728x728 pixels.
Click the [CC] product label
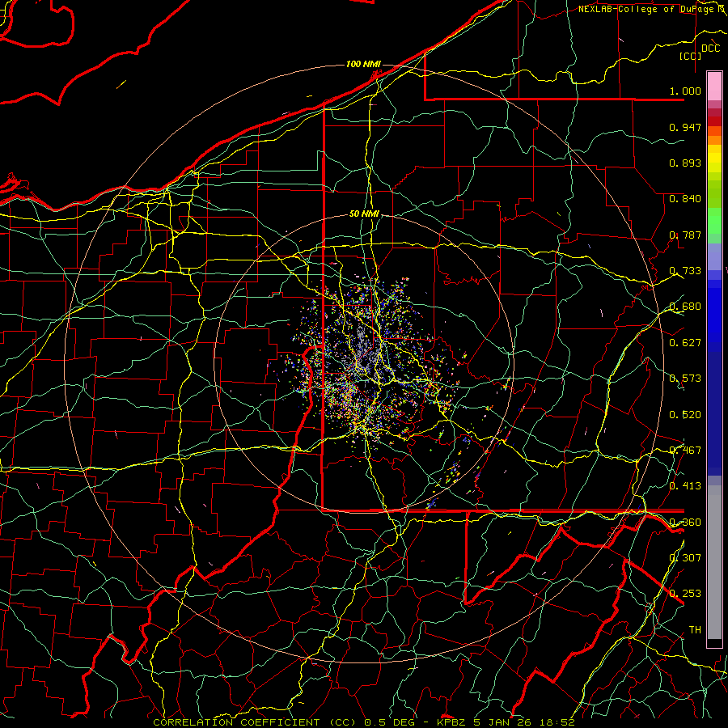690,56
